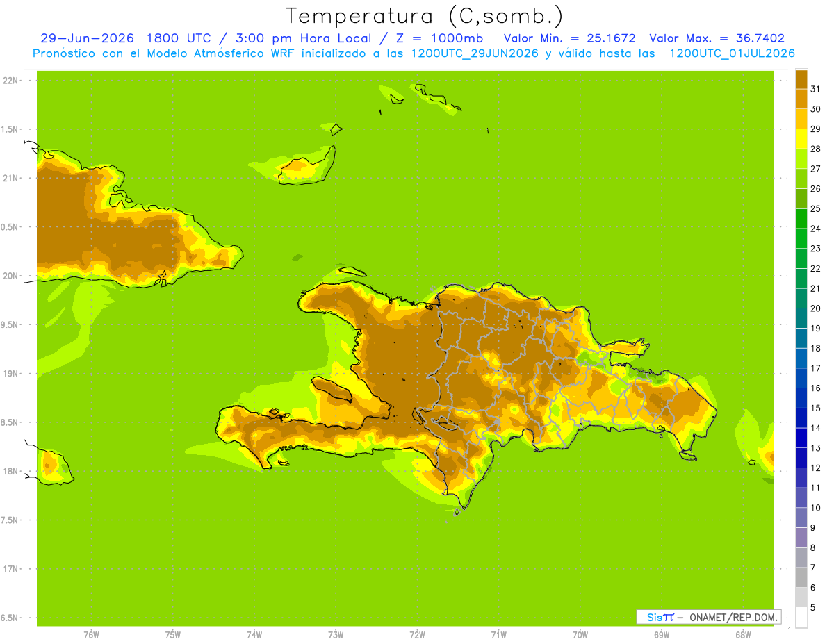Viewport: 834px width, 644px height.
Task: Pick the gray legend swatch between 6 and 7
Action: click(x=801, y=577)
